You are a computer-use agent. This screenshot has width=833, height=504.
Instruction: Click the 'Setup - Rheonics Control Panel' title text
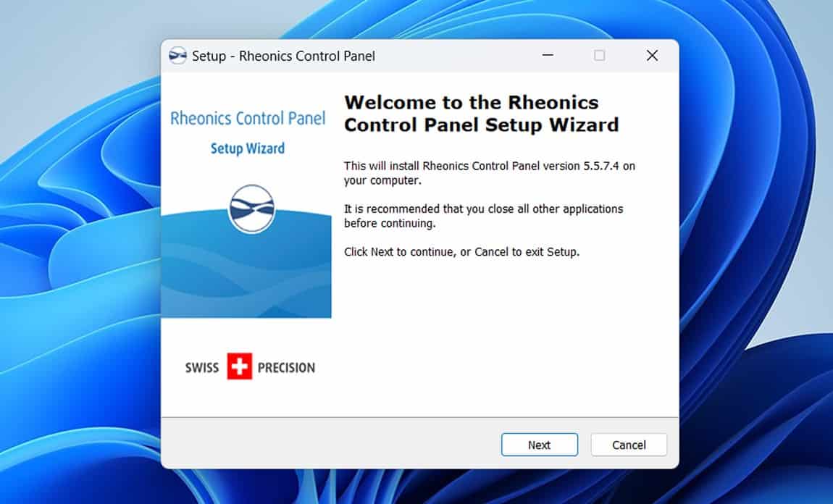[x=283, y=56]
